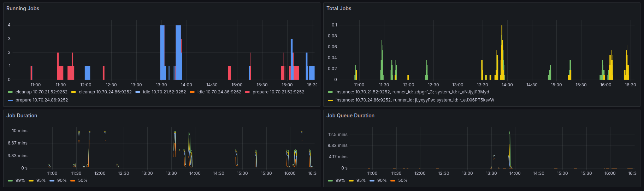Click orange color swatch for idle 10.70.24.86:9252
Screen dimensions: 644x191
(x=192, y=92)
